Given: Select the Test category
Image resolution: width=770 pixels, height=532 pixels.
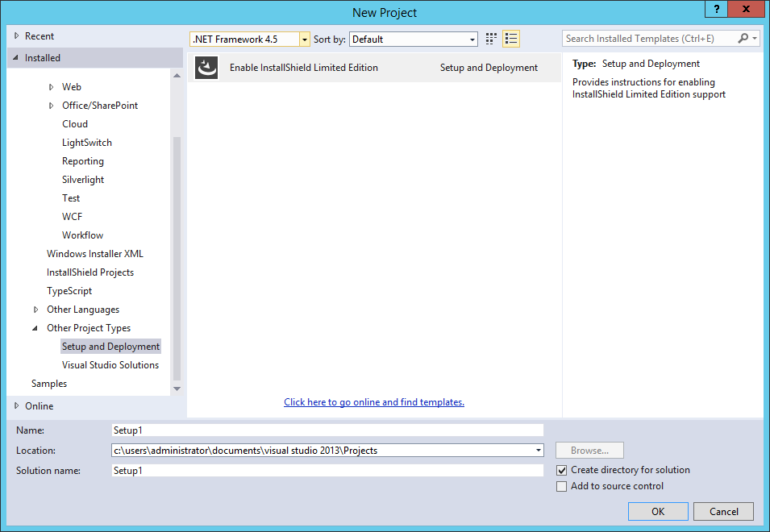Looking at the screenshot, I should 71,198.
